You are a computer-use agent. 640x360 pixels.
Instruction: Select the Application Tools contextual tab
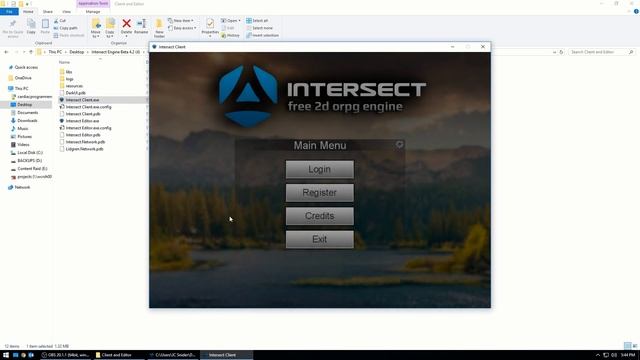93,4
